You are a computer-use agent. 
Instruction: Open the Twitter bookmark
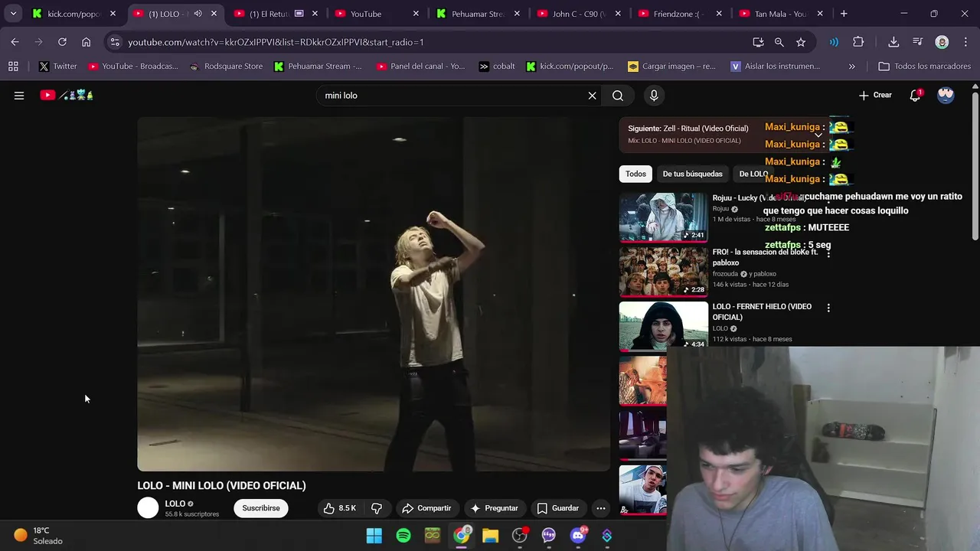point(58,67)
